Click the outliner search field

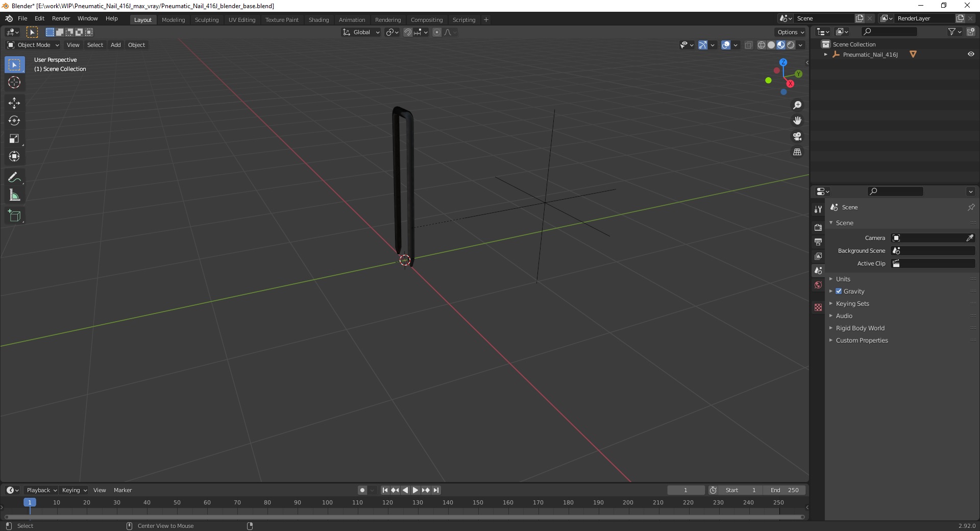pos(889,32)
